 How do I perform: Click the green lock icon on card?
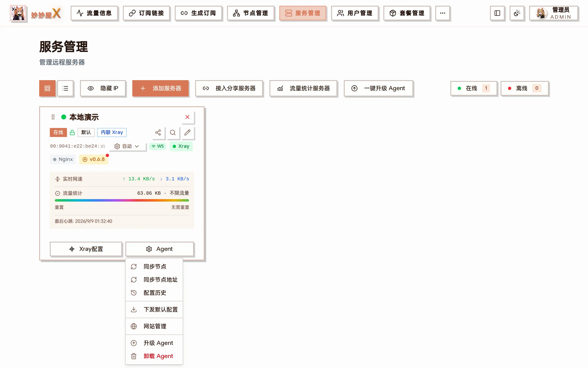pos(72,132)
